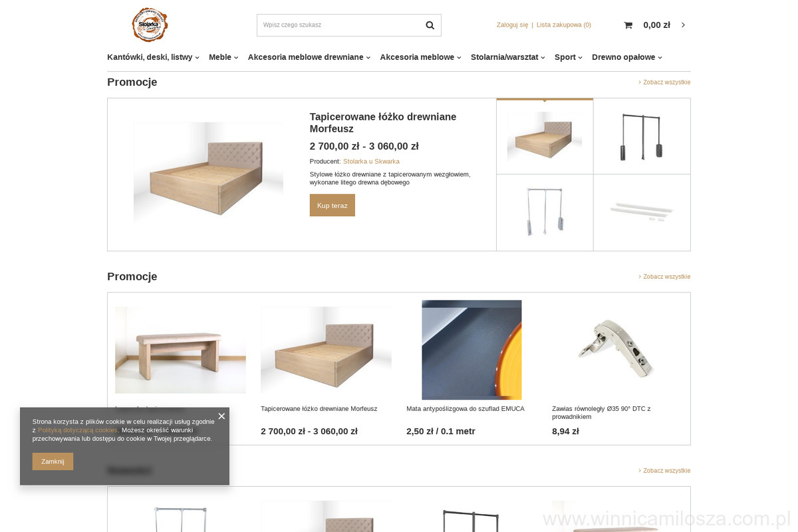The image size is (798, 532).
Task: Click the Zaloguj się link
Action: click(x=512, y=25)
